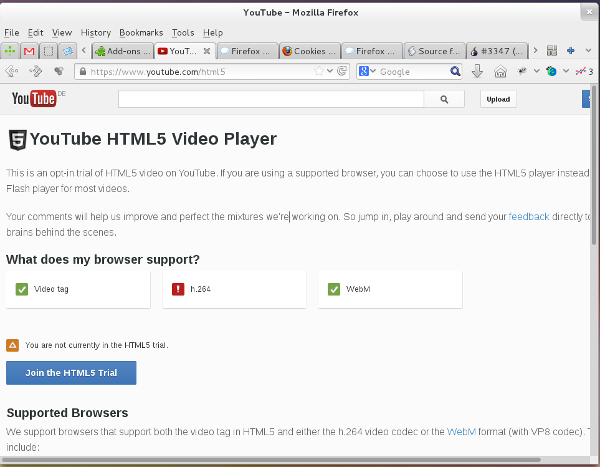Switch to the Source f... tab
The width and height of the screenshot is (600, 467).
coord(434,51)
